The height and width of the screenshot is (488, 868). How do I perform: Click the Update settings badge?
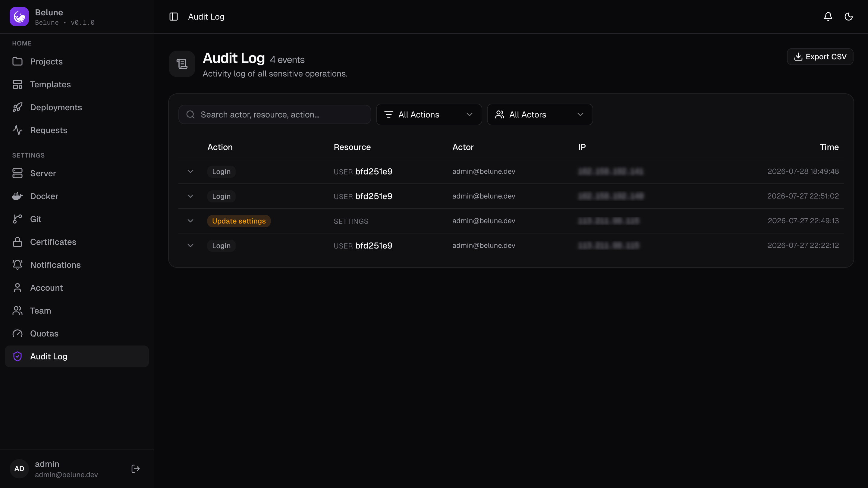pyautogui.click(x=239, y=221)
